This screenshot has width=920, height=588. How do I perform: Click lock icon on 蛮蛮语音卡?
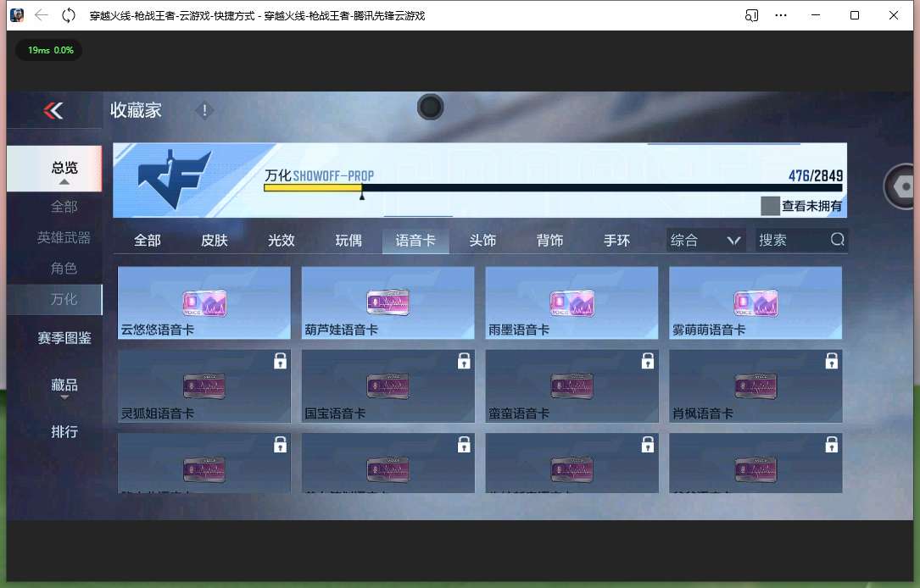pyautogui.click(x=648, y=361)
